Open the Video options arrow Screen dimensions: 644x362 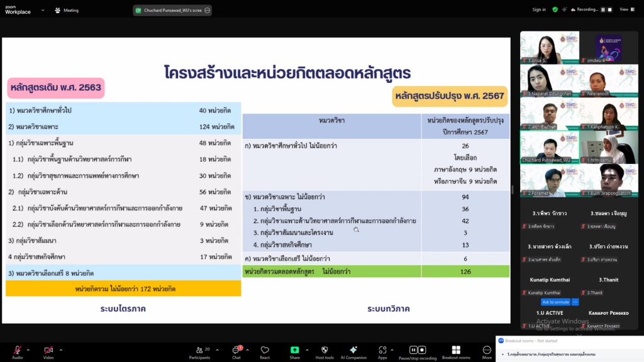click(x=61, y=350)
